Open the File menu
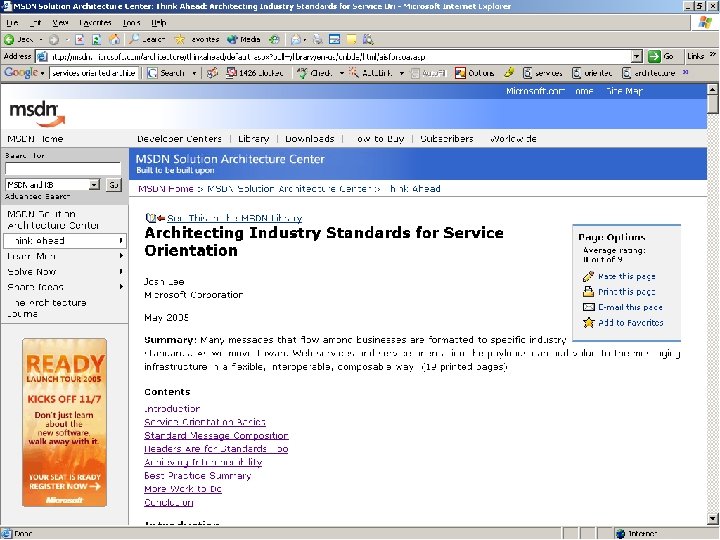The height and width of the screenshot is (540, 720). pyautogui.click(x=12, y=22)
